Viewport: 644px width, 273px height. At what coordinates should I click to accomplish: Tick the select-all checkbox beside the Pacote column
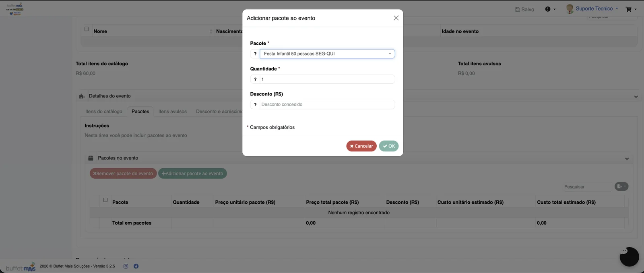(105, 200)
